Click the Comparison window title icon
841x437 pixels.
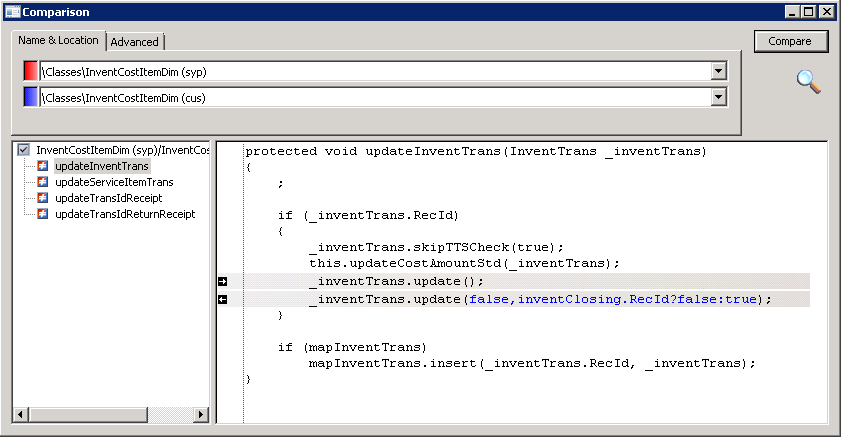[x=12, y=12]
